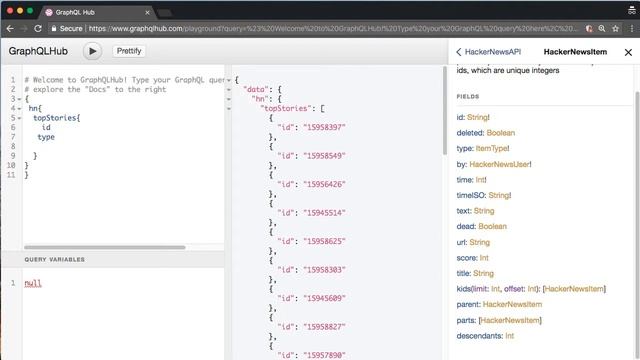Click result id "15958549"
Image resolution: width=640 pixels, height=360 pixels.
pos(324,156)
